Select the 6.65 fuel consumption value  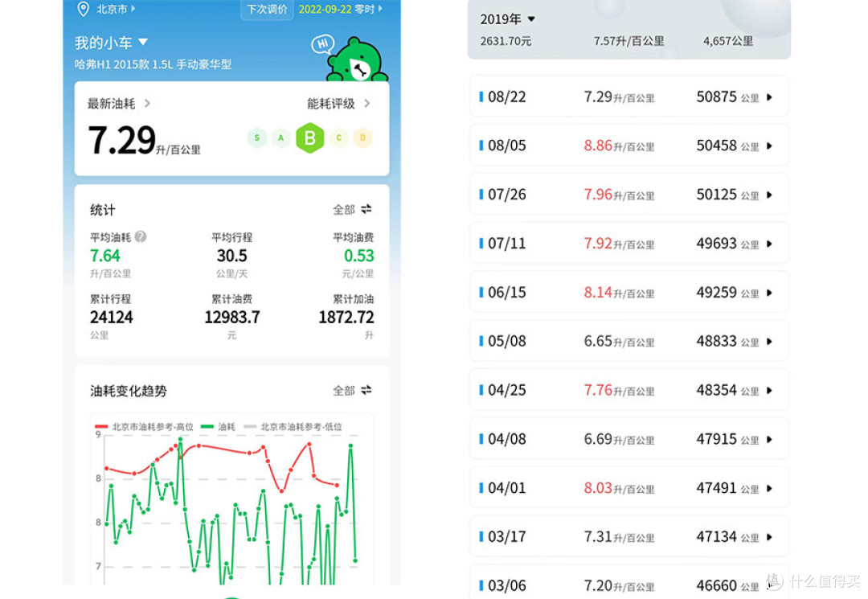pyautogui.click(x=598, y=341)
